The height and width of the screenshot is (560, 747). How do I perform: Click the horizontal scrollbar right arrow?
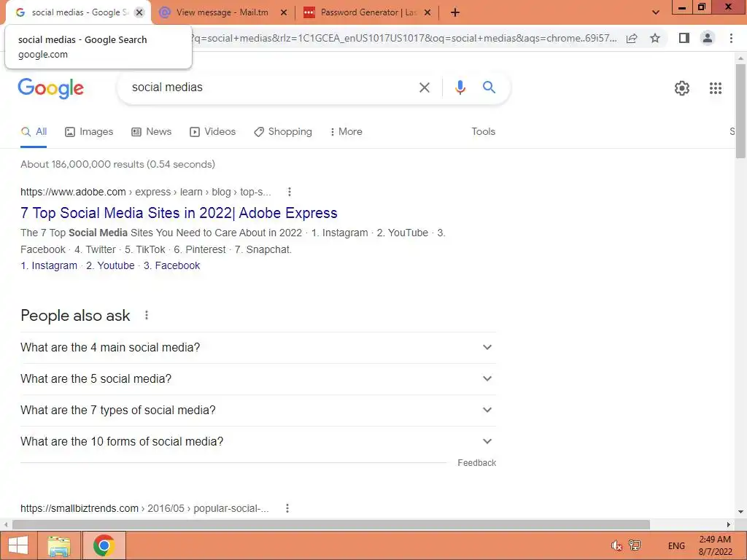point(729,524)
